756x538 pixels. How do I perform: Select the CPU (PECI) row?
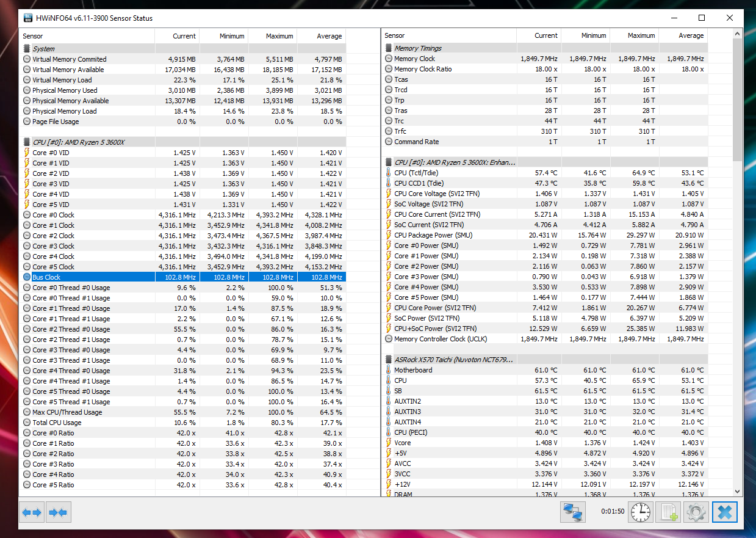[x=545, y=432]
